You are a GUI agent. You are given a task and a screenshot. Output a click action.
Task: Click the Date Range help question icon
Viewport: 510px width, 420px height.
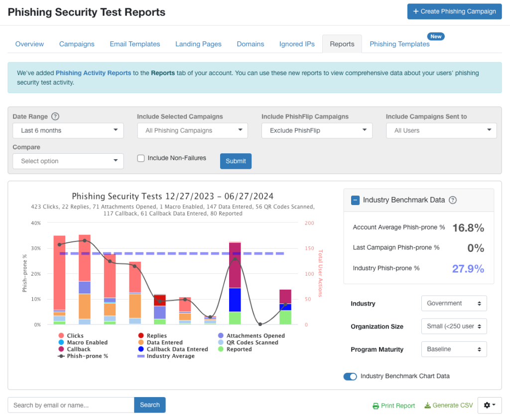55,116
